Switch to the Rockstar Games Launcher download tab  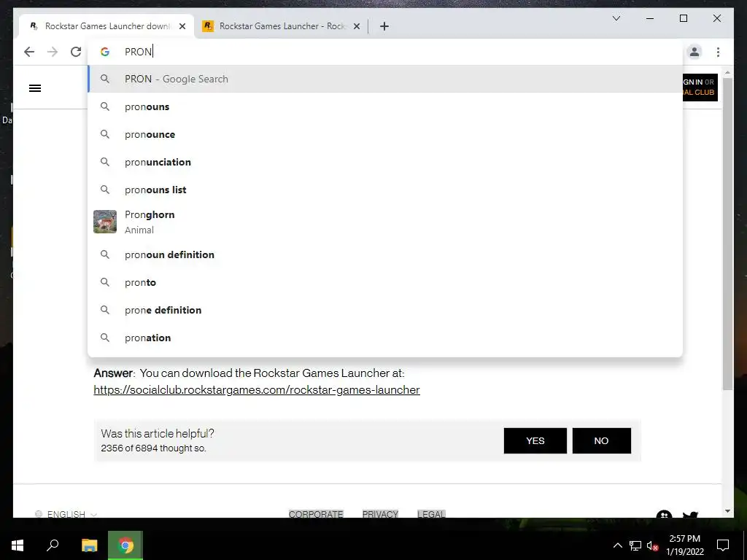(x=107, y=26)
